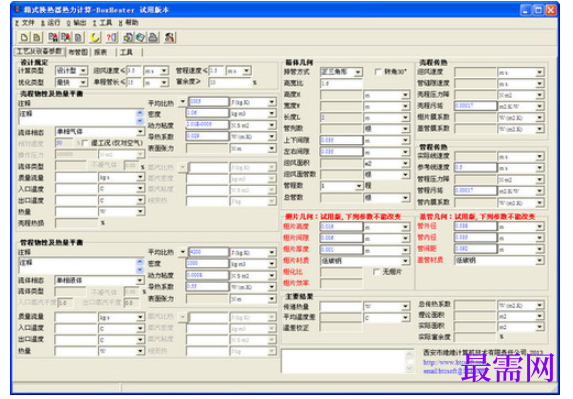Viewport: 573px width, 399px height.
Task: Open the 管程数 dropdown
Action: (x=359, y=186)
